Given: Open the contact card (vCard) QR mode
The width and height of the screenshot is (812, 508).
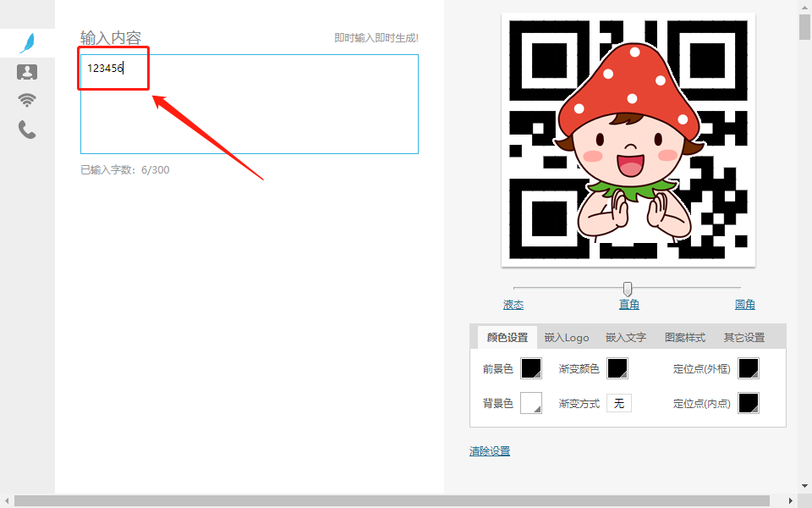Looking at the screenshot, I should [27, 72].
